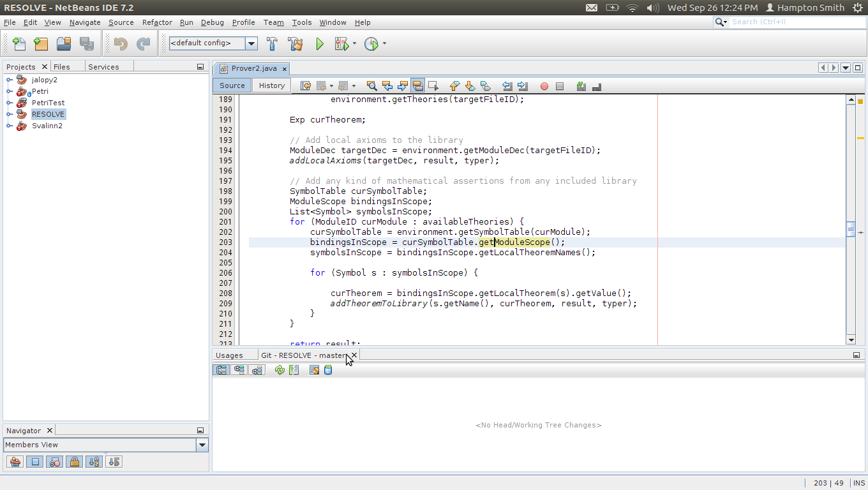This screenshot has width=868, height=490.
Task: Build the project with the hammer icon
Action: click(272, 44)
